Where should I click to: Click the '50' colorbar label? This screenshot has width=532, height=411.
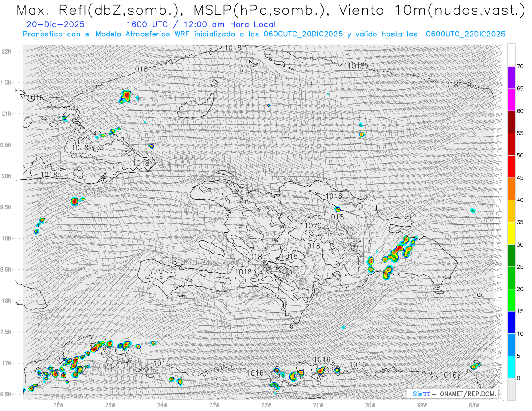(x=520, y=156)
